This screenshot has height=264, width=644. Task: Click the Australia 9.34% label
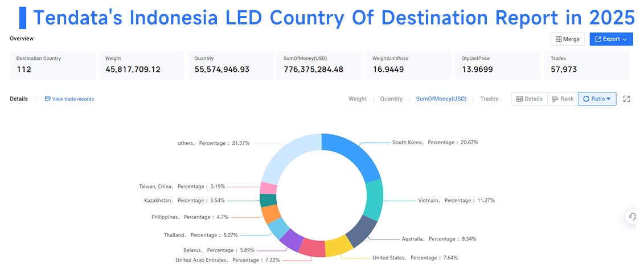click(x=438, y=238)
